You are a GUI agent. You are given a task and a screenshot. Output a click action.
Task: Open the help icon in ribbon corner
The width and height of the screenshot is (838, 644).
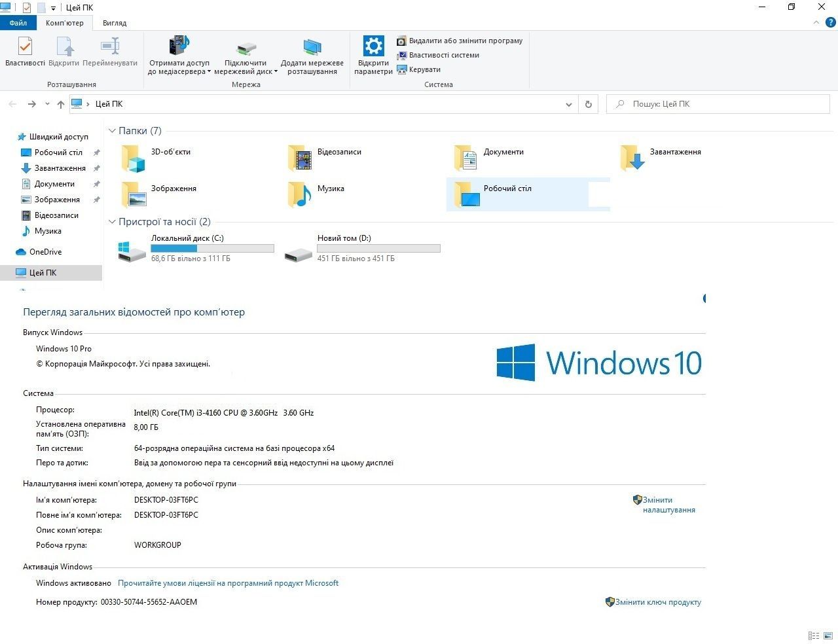click(832, 22)
